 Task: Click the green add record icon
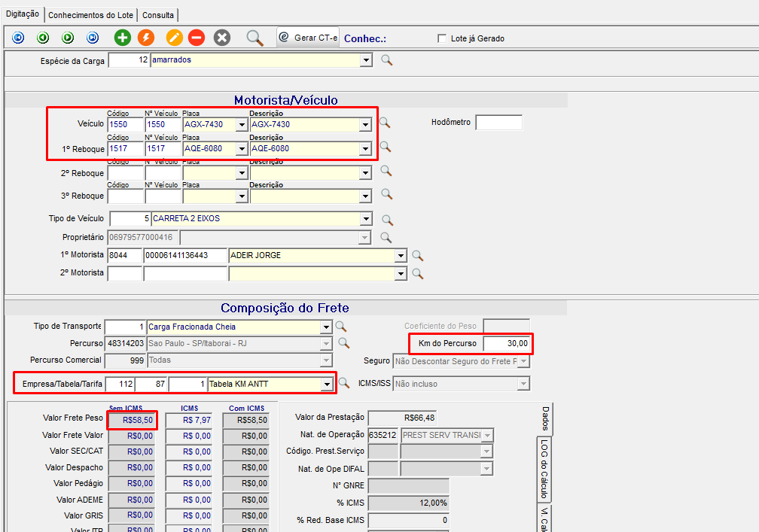(122, 38)
